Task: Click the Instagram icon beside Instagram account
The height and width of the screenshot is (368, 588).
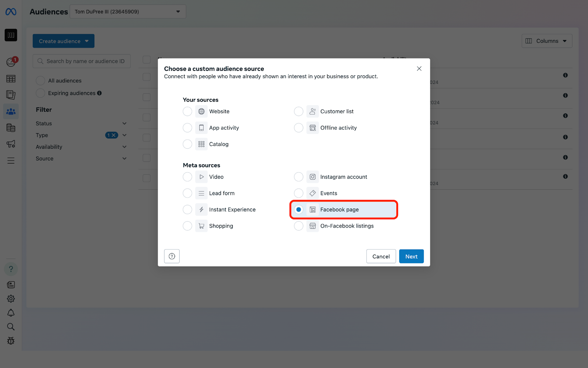Action: coord(312,177)
